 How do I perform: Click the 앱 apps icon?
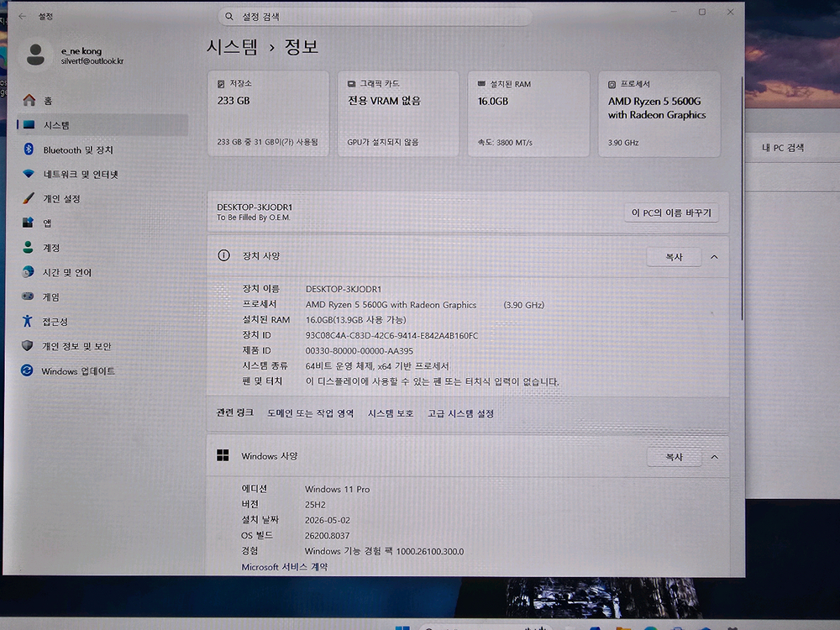28,223
